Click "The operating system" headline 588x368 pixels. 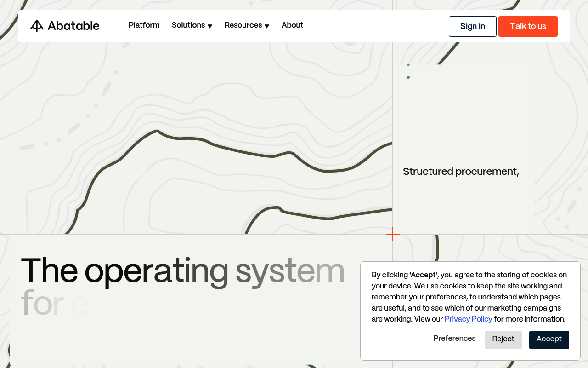tap(183, 271)
